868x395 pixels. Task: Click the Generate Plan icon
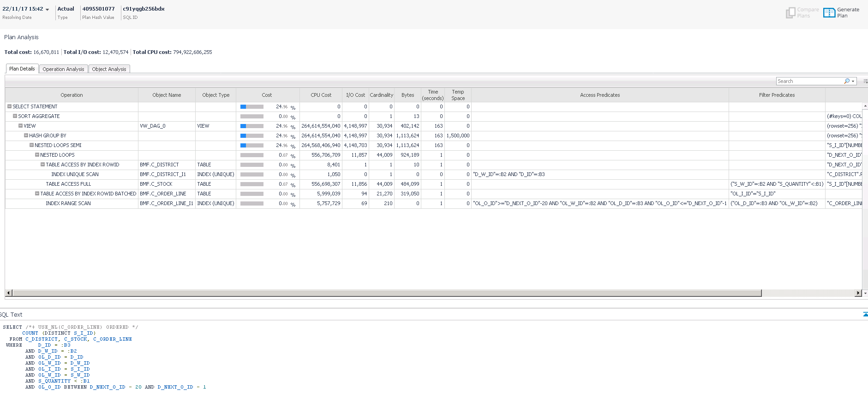(829, 12)
